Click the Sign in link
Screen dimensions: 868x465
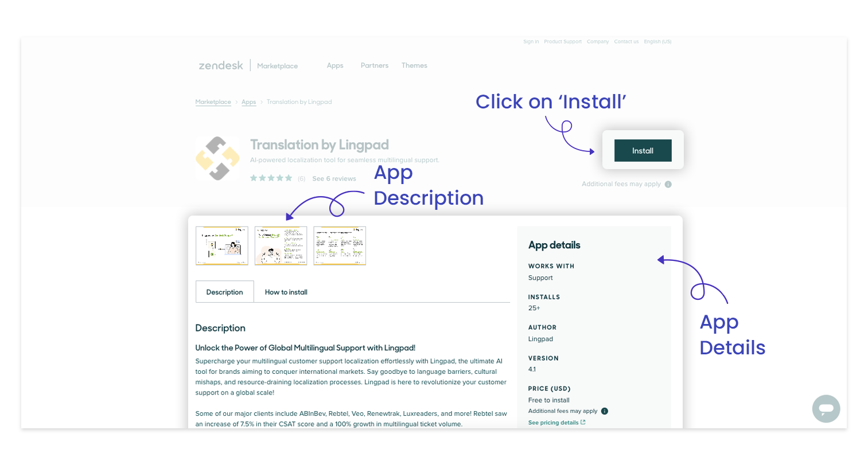(x=531, y=42)
